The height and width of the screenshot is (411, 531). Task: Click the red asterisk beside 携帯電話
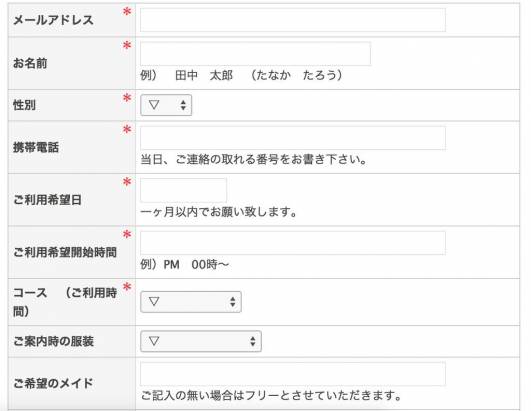(x=127, y=129)
